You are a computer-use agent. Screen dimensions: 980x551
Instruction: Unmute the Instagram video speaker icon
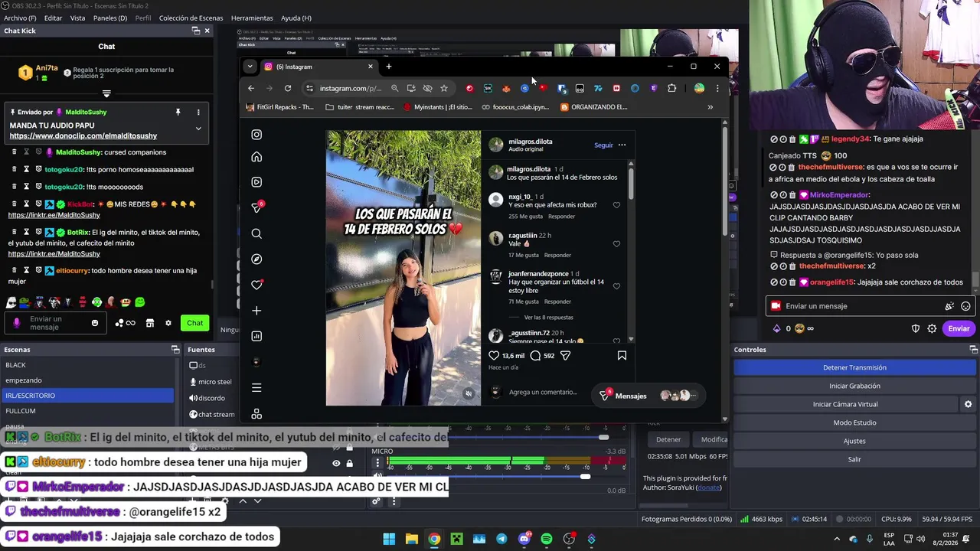469,394
